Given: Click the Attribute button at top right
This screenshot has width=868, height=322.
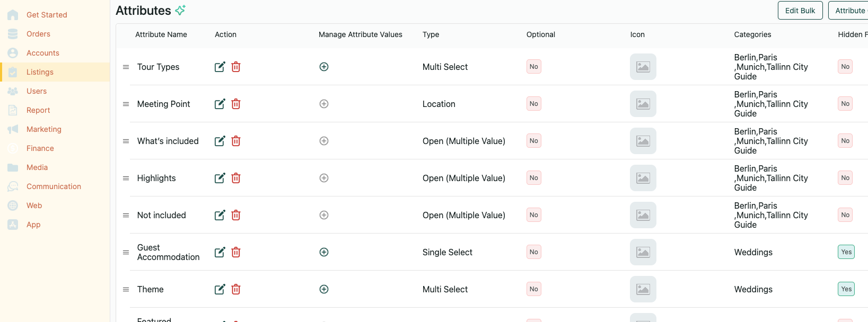Looking at the screenshot, I should (849, 11).
